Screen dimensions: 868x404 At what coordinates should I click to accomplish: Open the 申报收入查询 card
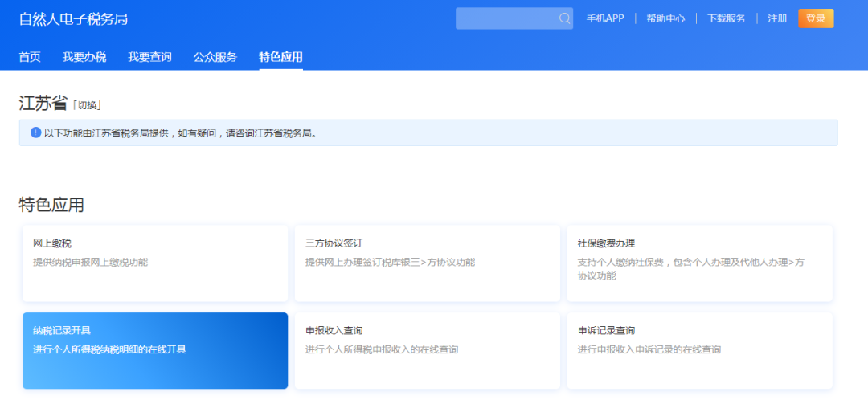click(428, 351)
